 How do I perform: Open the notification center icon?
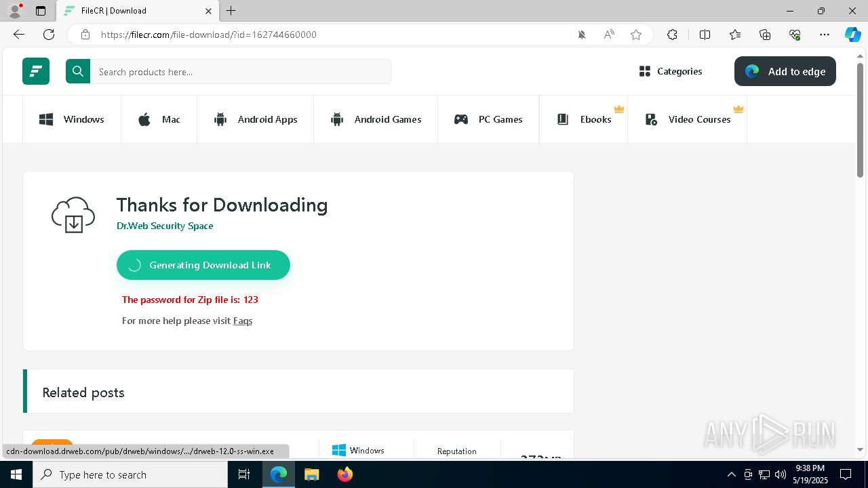(x=846, y=474)
